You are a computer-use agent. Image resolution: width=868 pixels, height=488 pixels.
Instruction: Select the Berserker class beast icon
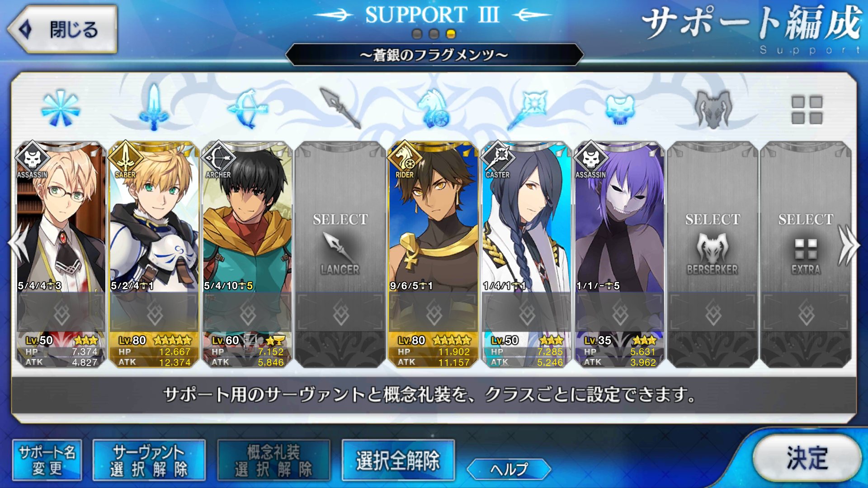click(713, 109)
